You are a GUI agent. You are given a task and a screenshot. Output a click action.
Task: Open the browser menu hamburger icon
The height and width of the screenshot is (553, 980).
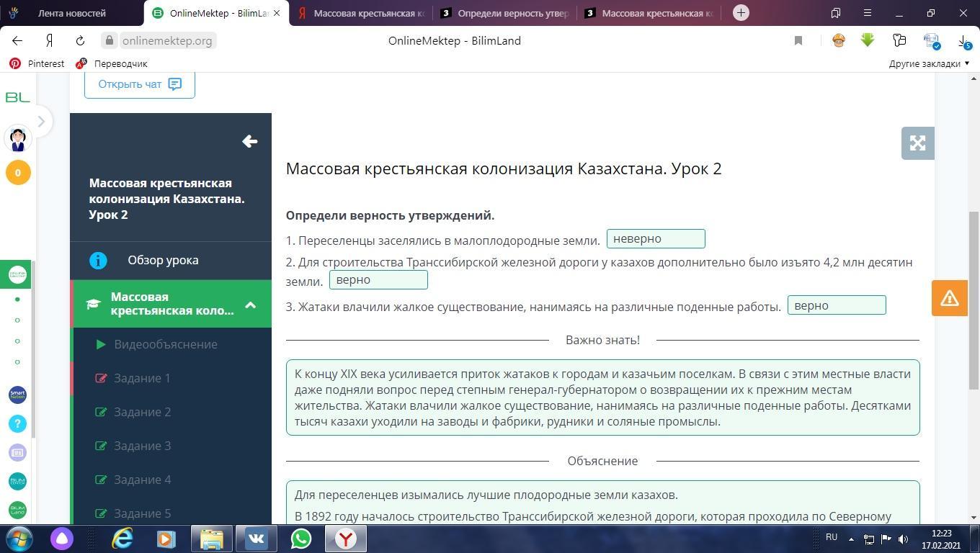[868, 13]
